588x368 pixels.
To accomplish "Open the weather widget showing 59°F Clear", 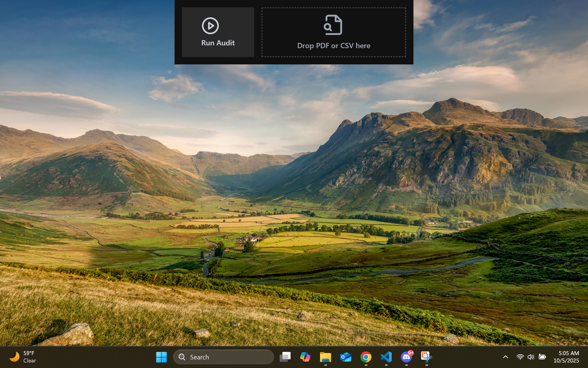I will (23, 357).
